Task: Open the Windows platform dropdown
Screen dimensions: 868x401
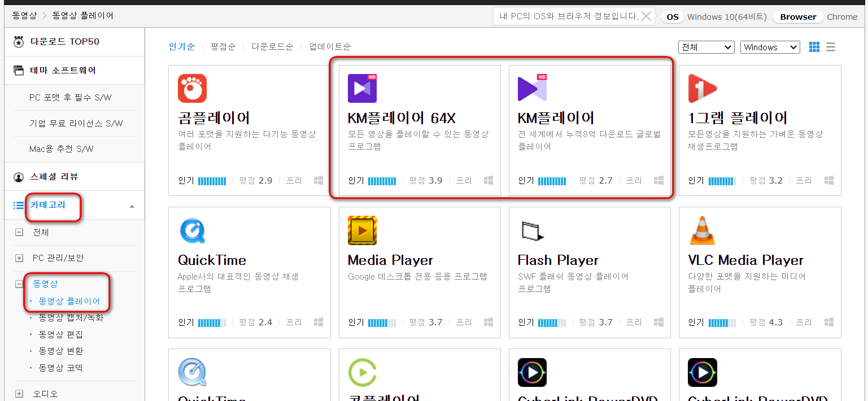Action: click(770, 47)
